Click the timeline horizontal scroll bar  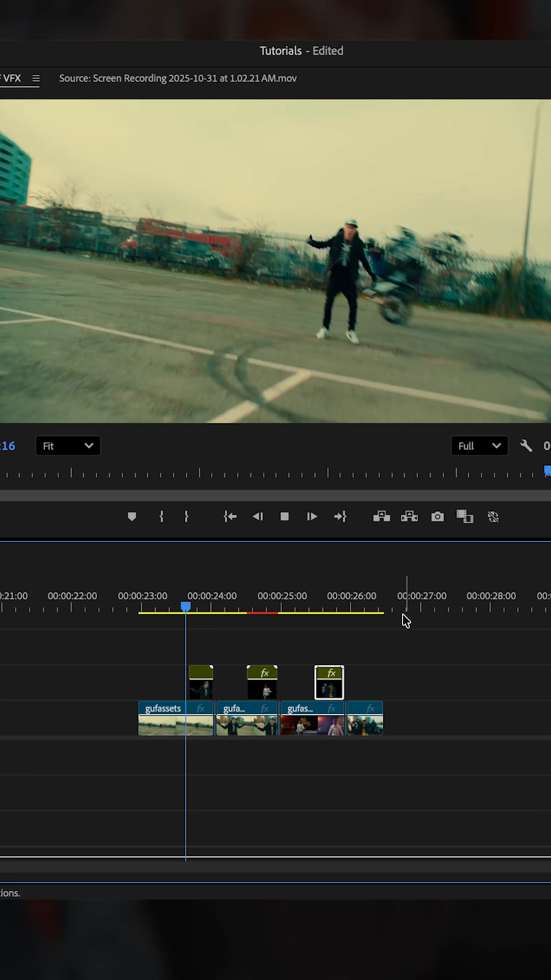[275, 866]
